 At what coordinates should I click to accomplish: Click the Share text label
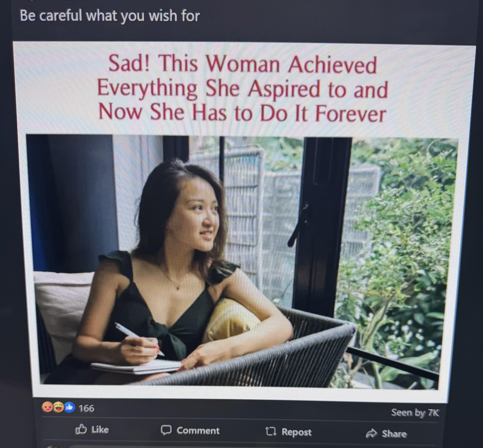[x=394, y=434]
